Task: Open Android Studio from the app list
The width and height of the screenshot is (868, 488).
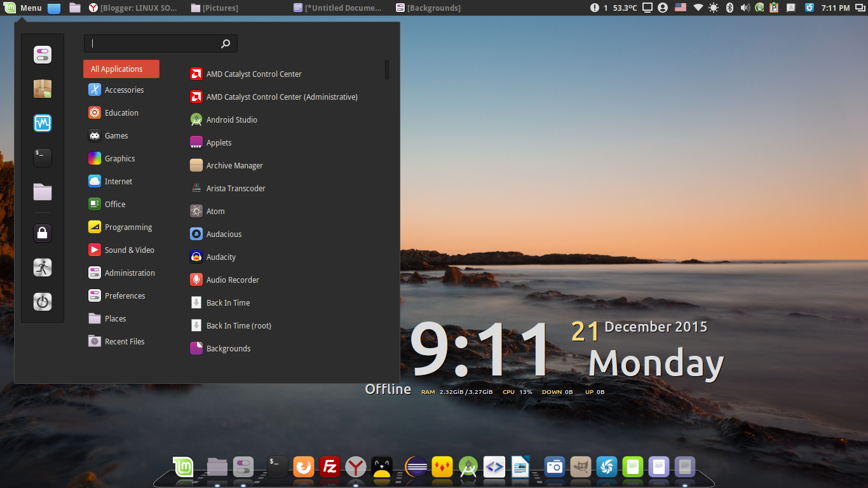Action: click(231, 119)
